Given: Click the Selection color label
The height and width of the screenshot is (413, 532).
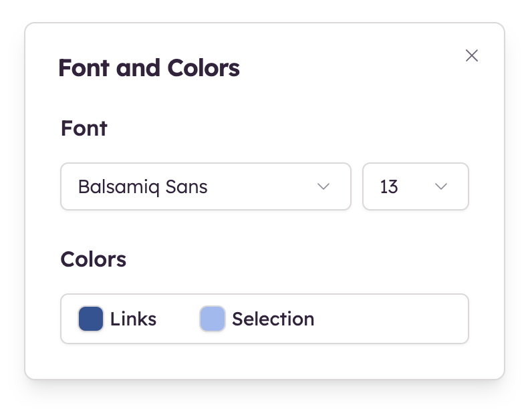Looking at the screenshot, I should click(x=273, y=319).
